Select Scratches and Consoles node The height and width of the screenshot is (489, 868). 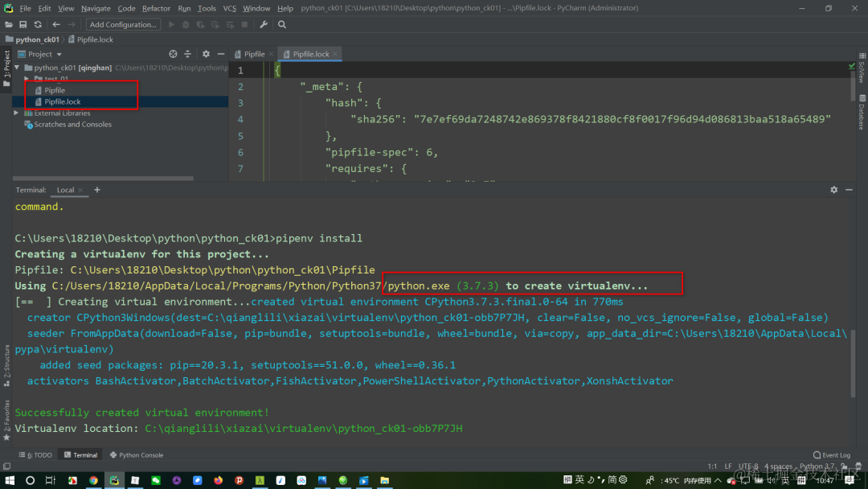click(72, 125)
